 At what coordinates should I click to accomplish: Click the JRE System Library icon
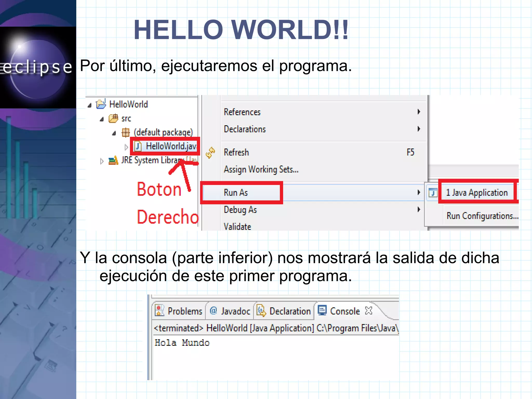coord(113,160)
